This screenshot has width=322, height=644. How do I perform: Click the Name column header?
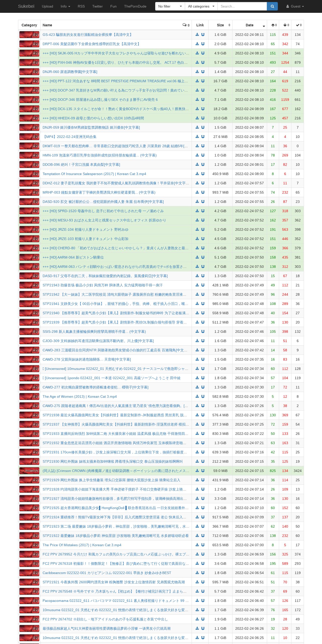coord(116,25)
